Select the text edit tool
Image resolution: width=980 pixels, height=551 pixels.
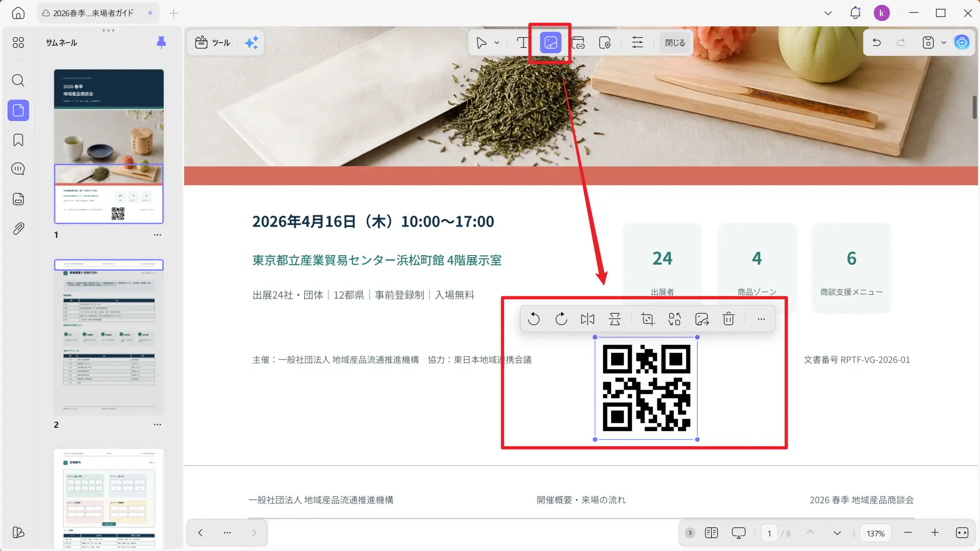522,43
